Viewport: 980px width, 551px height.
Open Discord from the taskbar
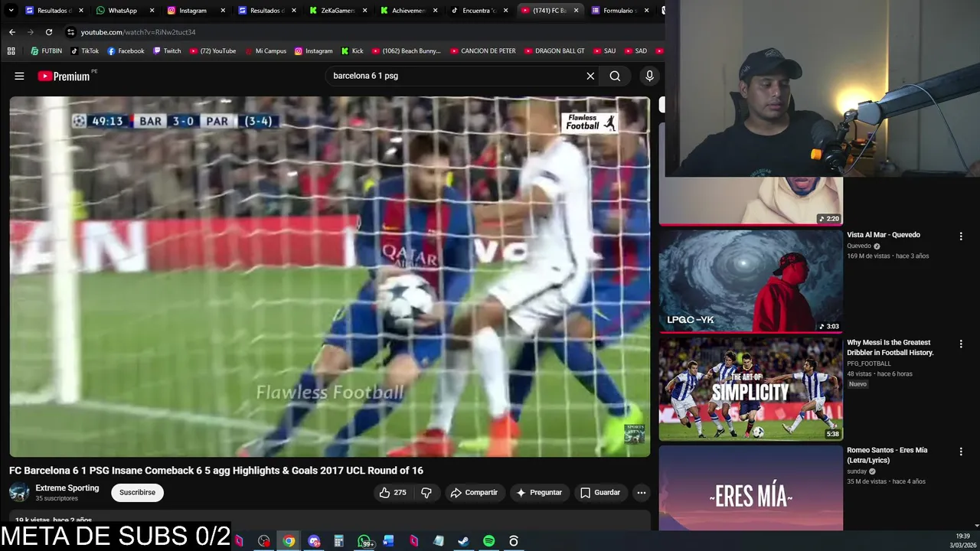pyautogui.click(x=314, y=541)
